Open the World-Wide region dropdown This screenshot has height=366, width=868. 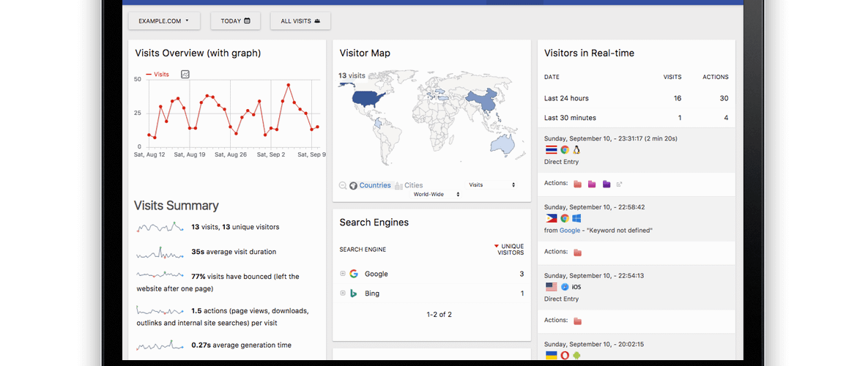436,195
